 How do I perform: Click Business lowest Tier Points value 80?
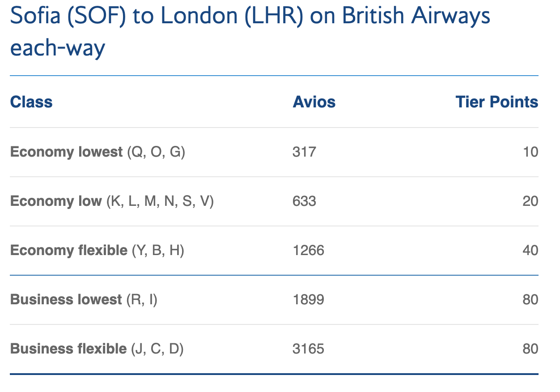point(530,299)
